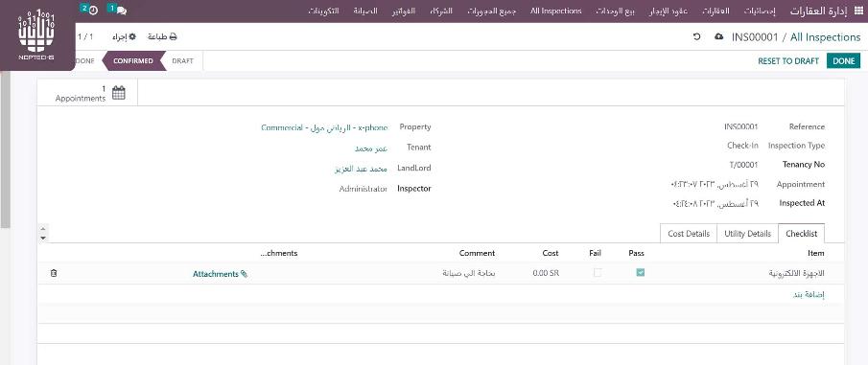The image size is (868, 365).
Task: Toggle the Pass checkbox for the item
Action: (641, 273)
